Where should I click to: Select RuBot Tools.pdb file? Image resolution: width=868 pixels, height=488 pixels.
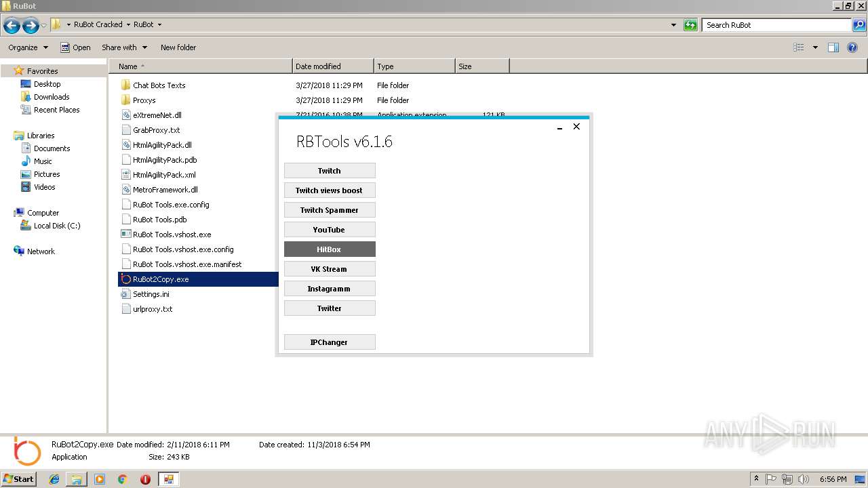click(x=159, y=220)
